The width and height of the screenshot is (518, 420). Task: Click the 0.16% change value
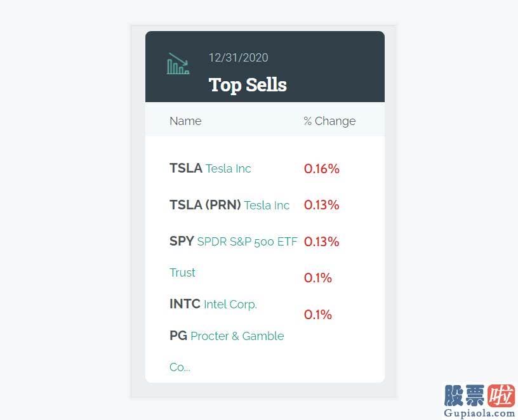click(x=322, y=169)
